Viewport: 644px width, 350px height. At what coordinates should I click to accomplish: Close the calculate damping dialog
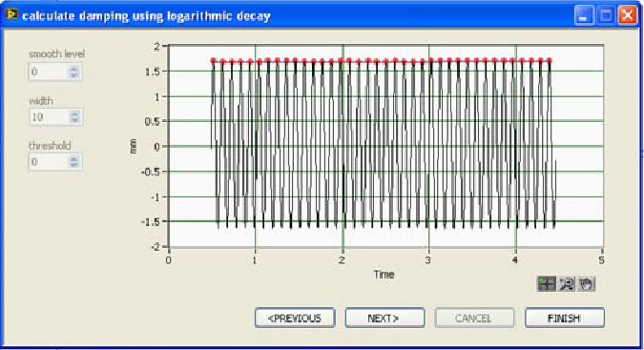(x=628, y=16)
